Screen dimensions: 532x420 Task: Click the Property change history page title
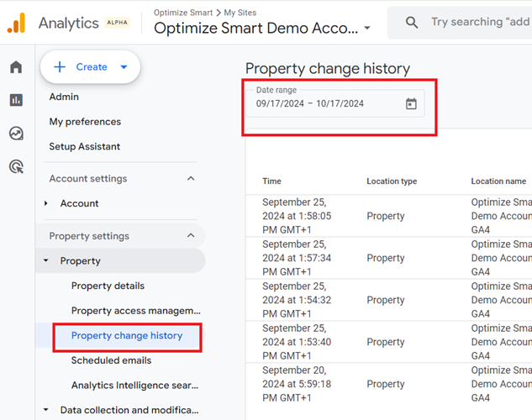[328, 69]
